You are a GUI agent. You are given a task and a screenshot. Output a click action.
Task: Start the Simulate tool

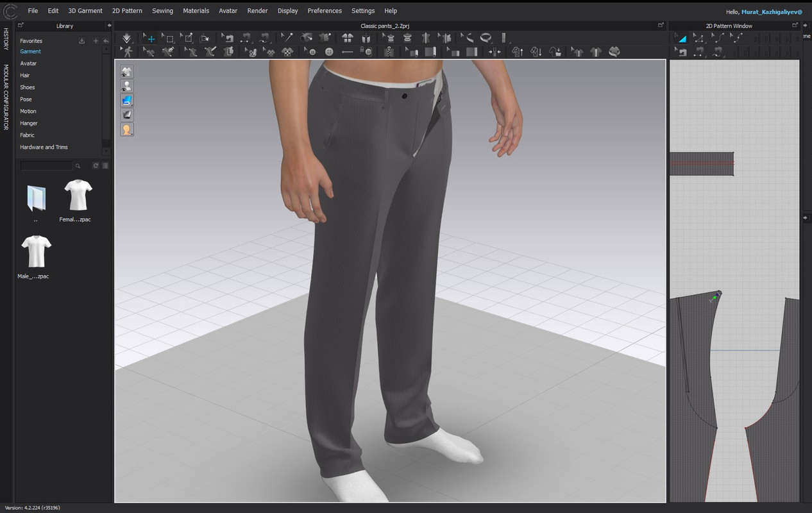(x=126, y=38)
